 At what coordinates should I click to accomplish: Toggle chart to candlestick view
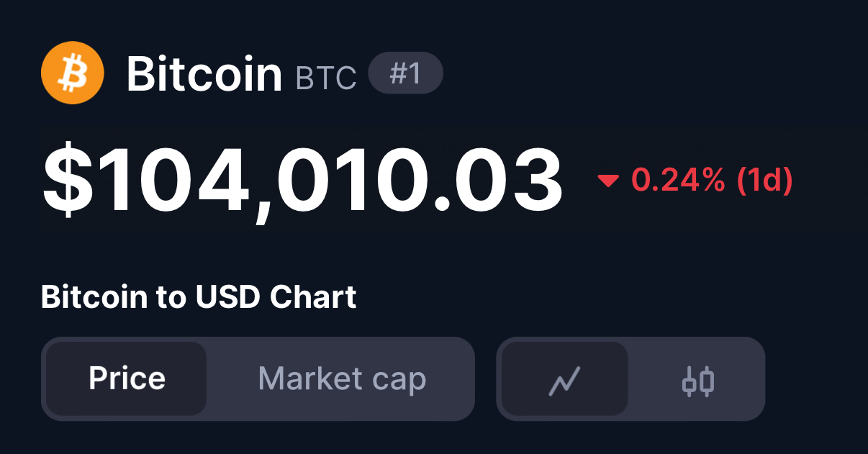[x=697, y=379]
